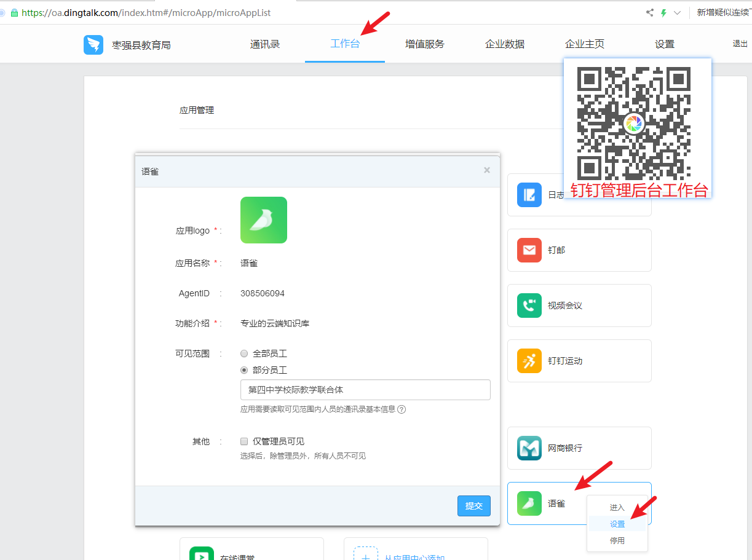Choose 设置 from the context menu
Image resolution: width=752 pixels, height=560 pixels.
coord(617,524)
